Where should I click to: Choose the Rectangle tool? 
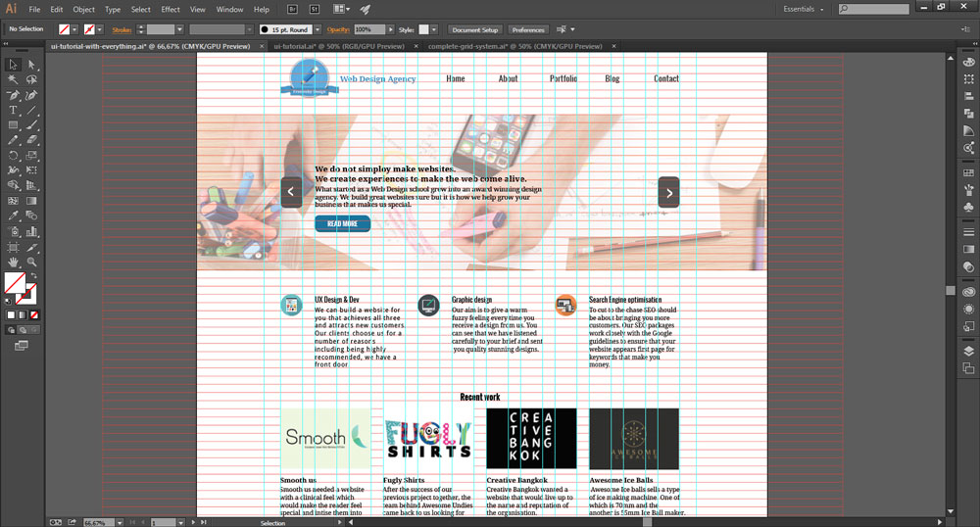14,125
